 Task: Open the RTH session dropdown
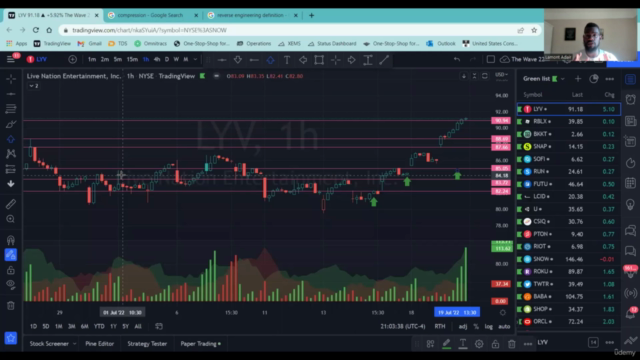[440, 327]
